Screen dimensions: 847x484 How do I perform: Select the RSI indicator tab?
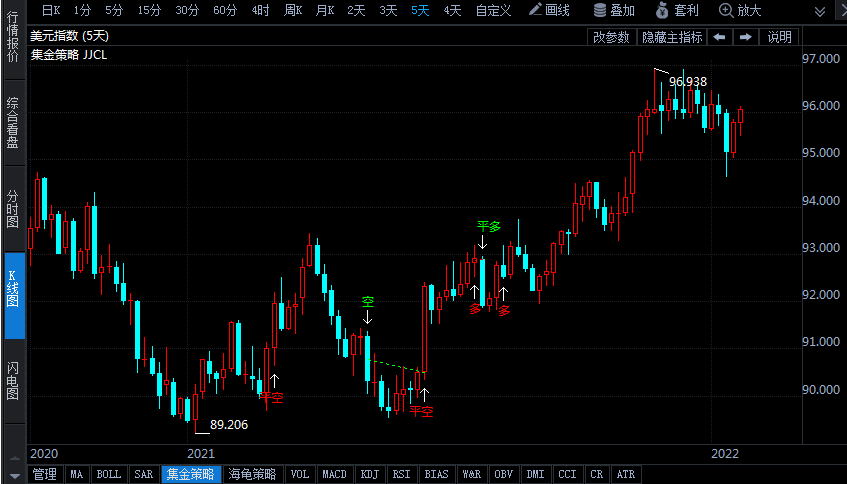point(401,474)
